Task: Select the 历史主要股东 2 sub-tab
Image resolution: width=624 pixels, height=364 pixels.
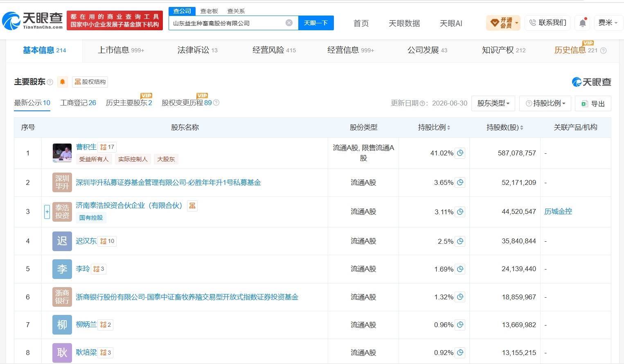Action: pyautogui.click(x=129, y=103)
